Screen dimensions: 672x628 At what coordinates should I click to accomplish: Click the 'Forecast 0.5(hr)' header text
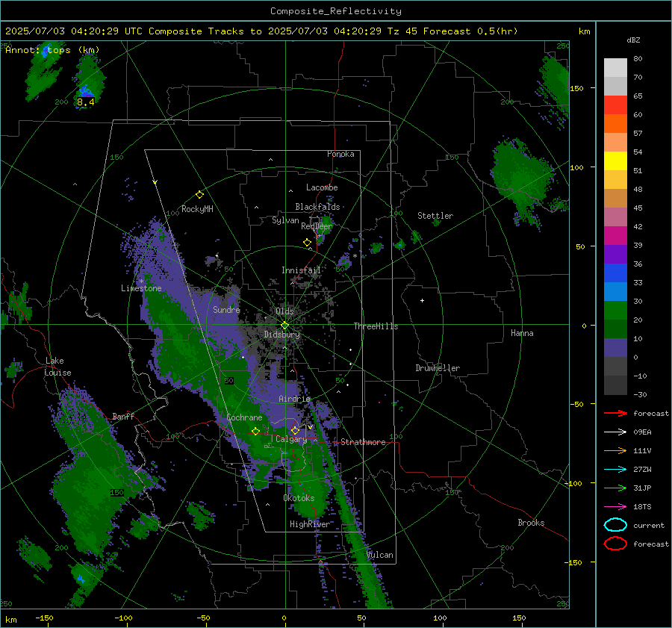pos(470,31)
